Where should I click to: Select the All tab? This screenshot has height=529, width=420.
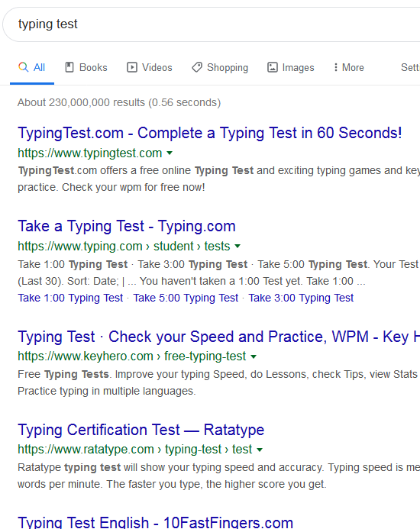tap(32, 68)
